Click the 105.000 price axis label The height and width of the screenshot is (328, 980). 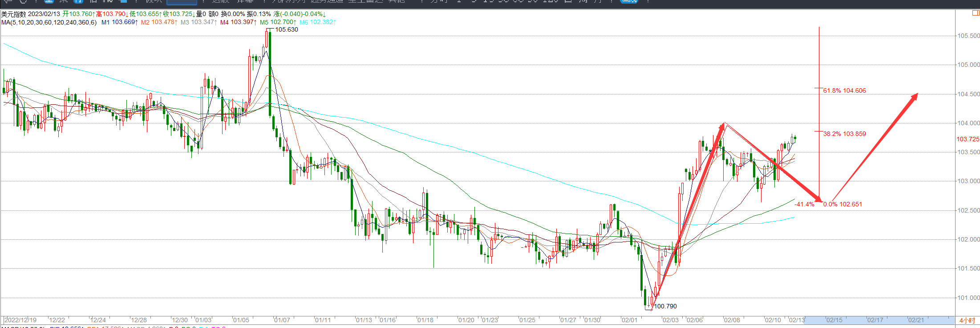pyautogui.click(x=968, y=65)
